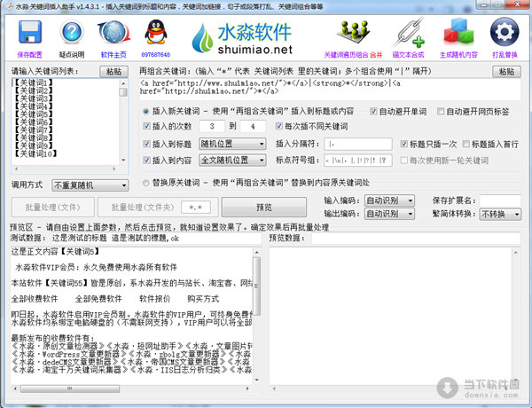Select 【关键词5】 in keyword list
Viewport: 532px width, 408px height.
tap(33, 114)
